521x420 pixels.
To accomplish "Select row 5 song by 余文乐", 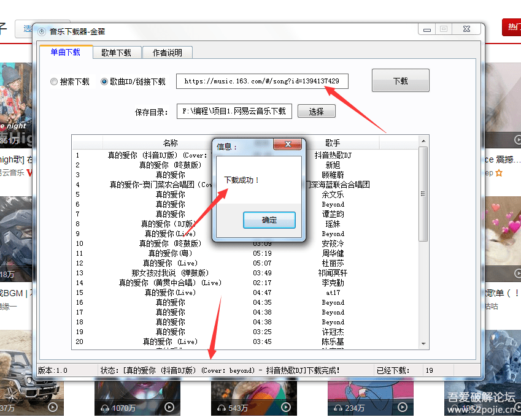I will click(245, 194).
